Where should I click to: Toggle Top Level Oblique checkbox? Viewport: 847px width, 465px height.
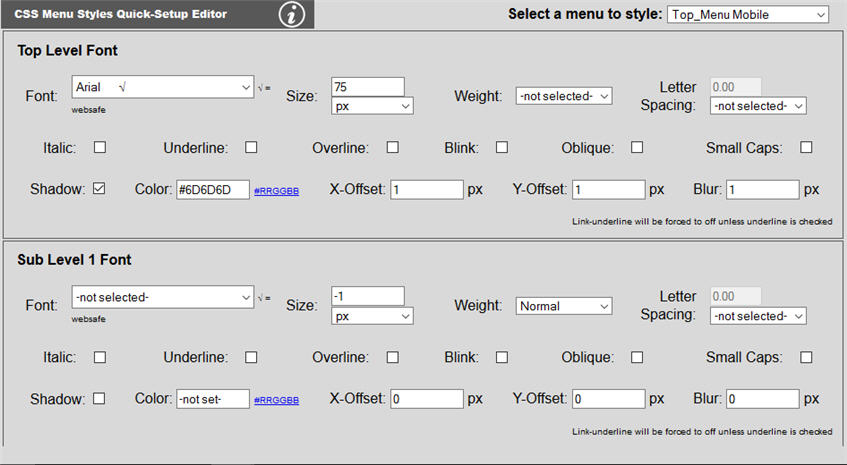tap(637, 147)
